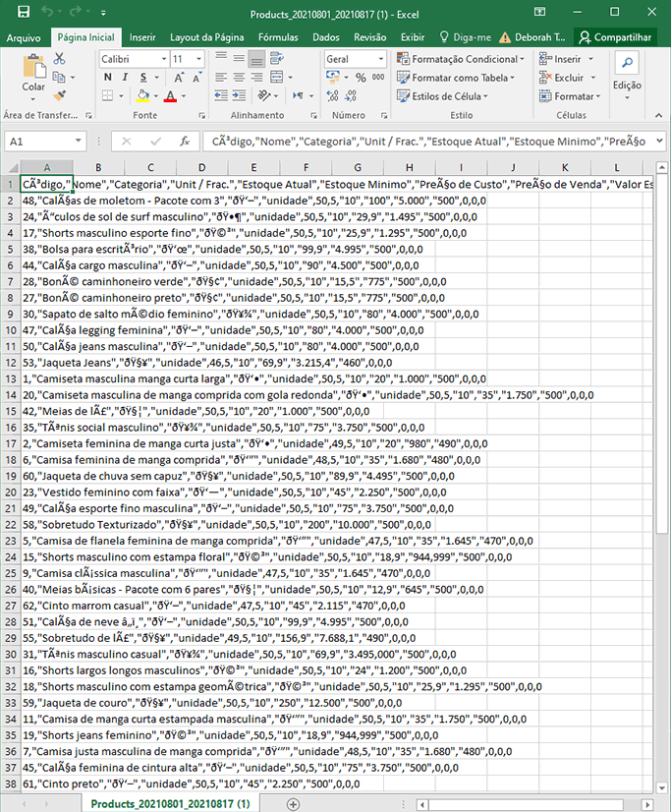
Task: Click the Compartilhar button
Action: pyautogui.click(x=615, y=37)
